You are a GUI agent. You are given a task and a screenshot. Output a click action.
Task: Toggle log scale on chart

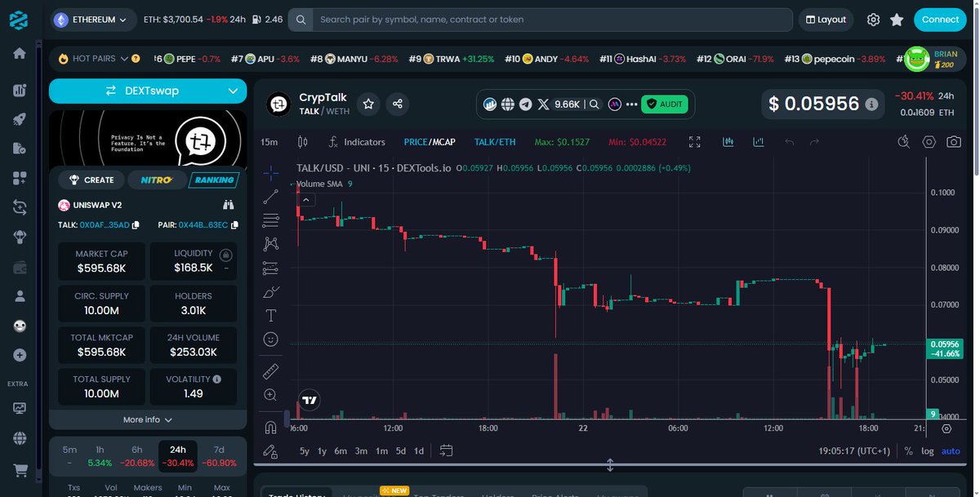(928, 450)
